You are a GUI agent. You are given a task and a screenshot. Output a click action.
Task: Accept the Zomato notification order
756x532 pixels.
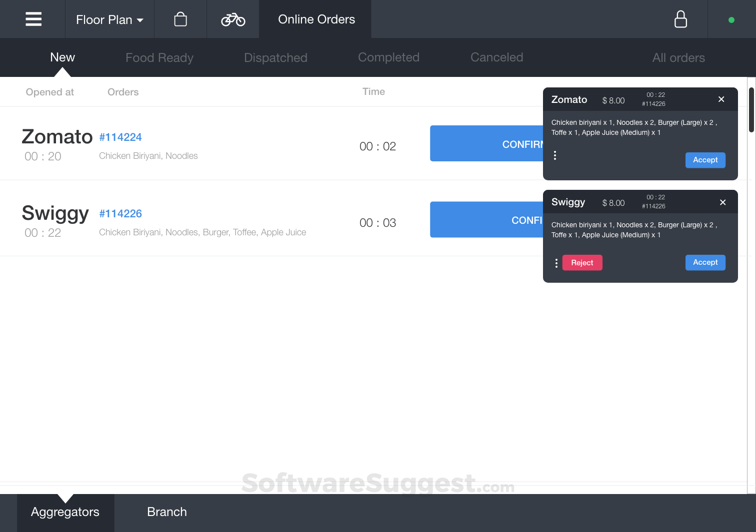coord(705,160)
